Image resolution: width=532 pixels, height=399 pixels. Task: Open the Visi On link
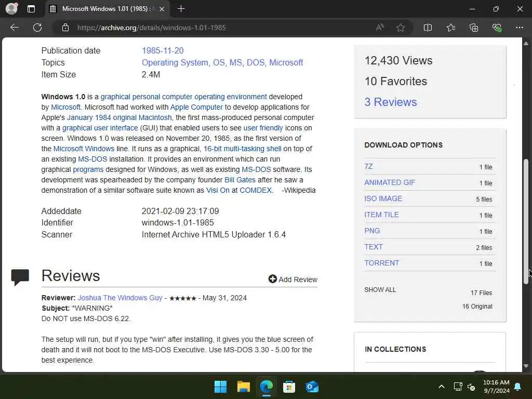click(x=218, y=190)
